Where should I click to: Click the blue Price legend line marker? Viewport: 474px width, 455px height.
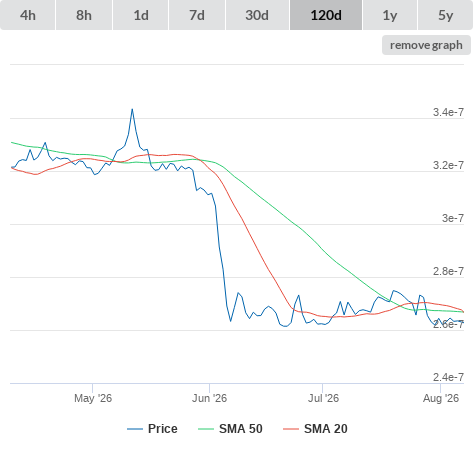tap(135, 429)
